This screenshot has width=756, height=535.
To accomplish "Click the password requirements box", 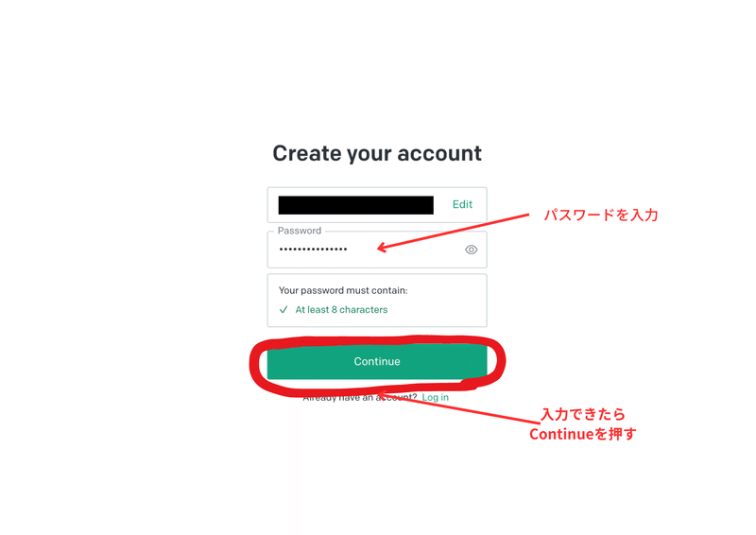I will point(377,301).
